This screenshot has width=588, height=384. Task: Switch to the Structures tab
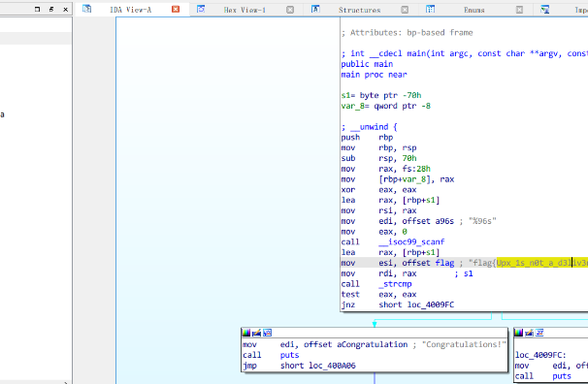359,10
